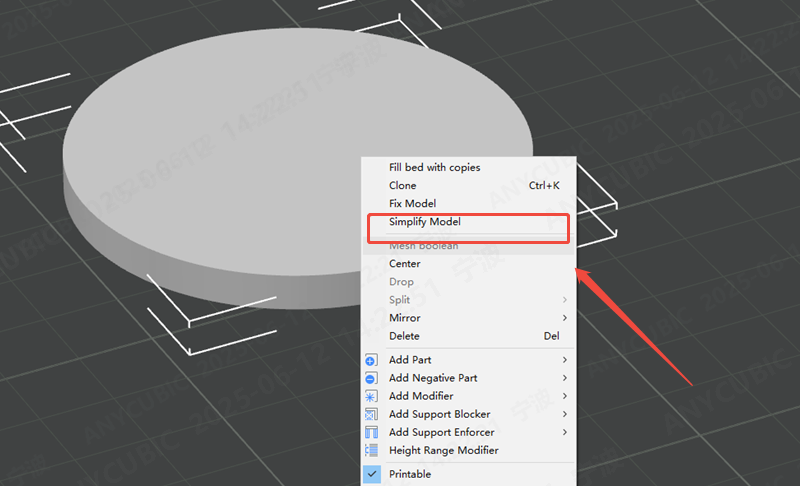Expand Add Support Enforcer submenu arrow
Screen dimensions: 800x486
click(565, 432)
